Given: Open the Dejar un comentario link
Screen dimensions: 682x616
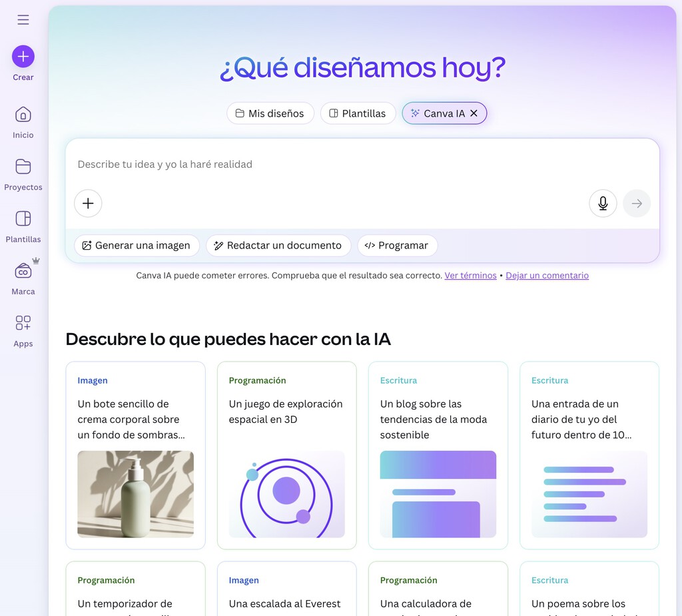Looking at the screenshot, I should (x=547, y=276).
